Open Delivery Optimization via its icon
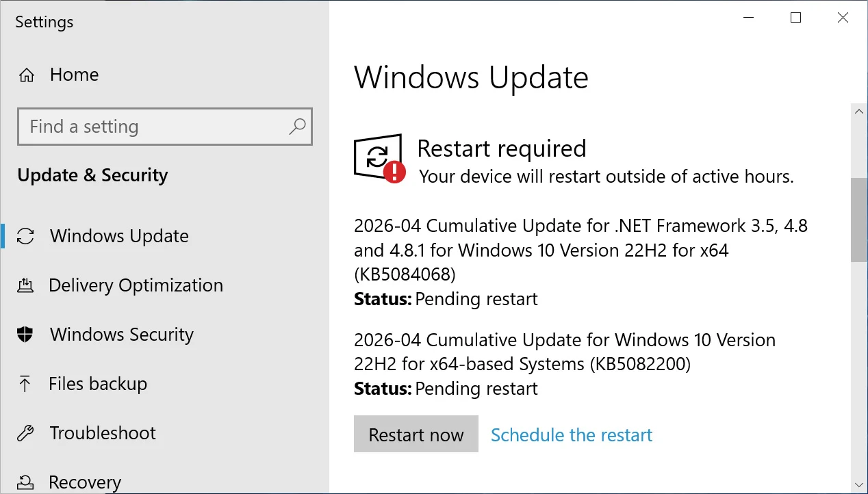Screen dimensions: 868x494 (25, 285)
